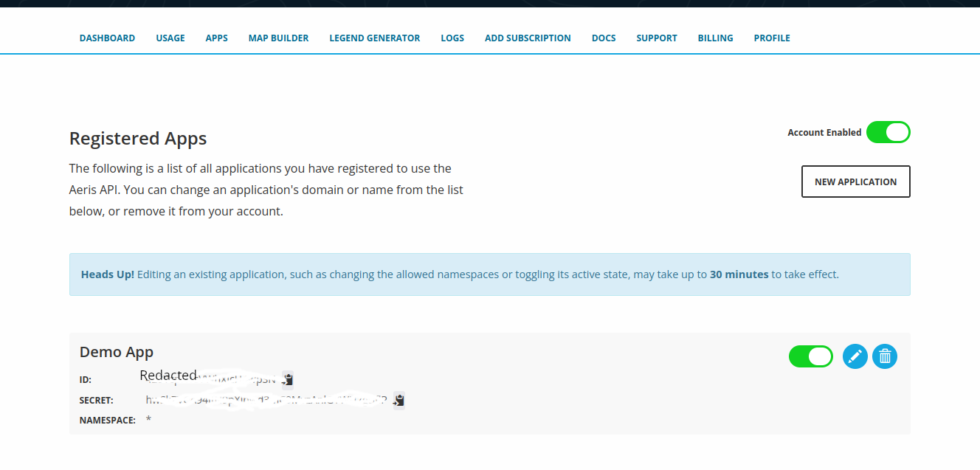
Task: View LOGS in the navigation bar
Action: tap(452, 38)
